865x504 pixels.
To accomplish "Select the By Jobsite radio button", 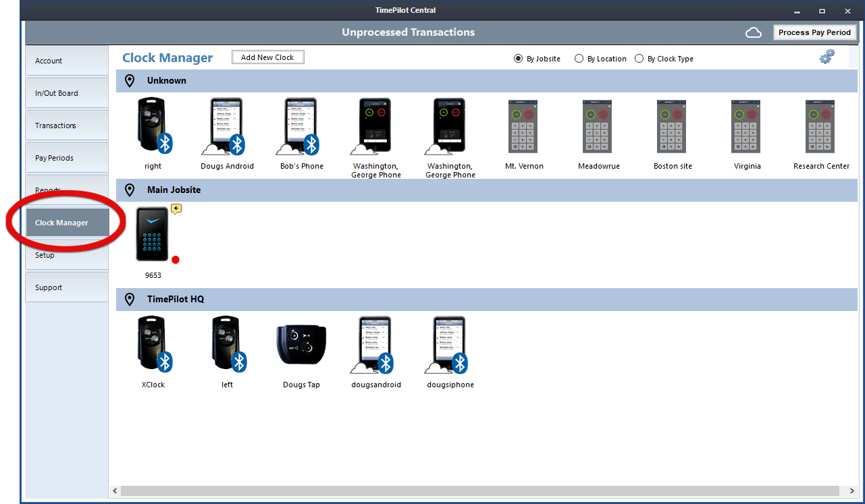I will pos(520,59).
